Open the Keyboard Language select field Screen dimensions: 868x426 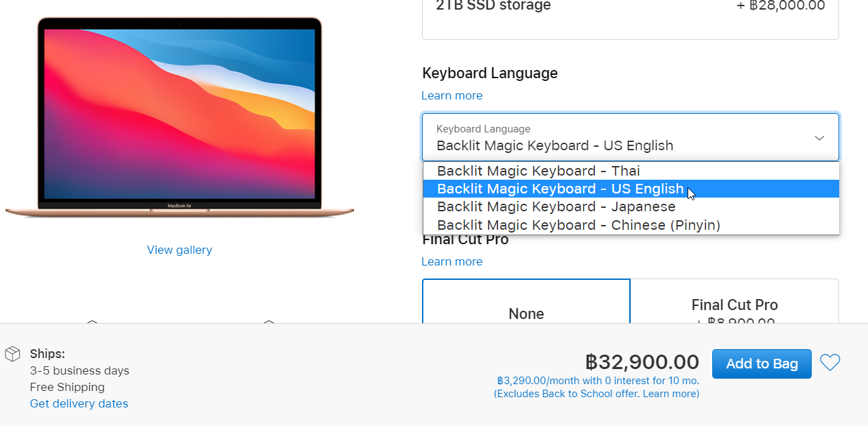tap(618, 138)
